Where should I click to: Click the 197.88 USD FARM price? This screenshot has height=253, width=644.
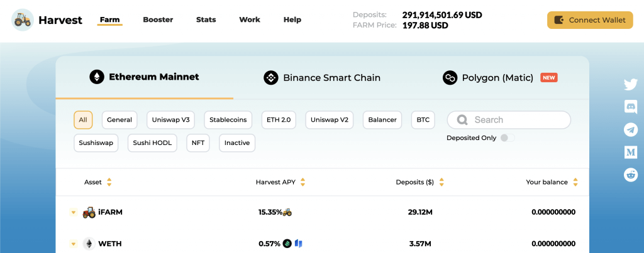pyautogui.click(x=425, y=25)
